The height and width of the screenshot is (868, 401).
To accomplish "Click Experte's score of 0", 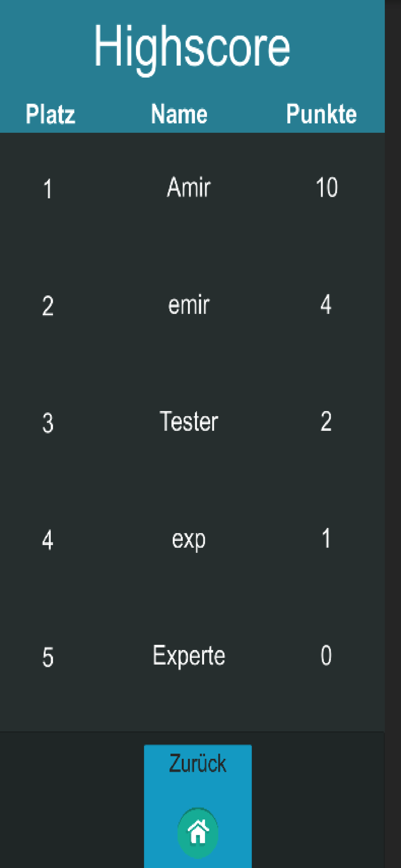I will (x=326, y=655).
